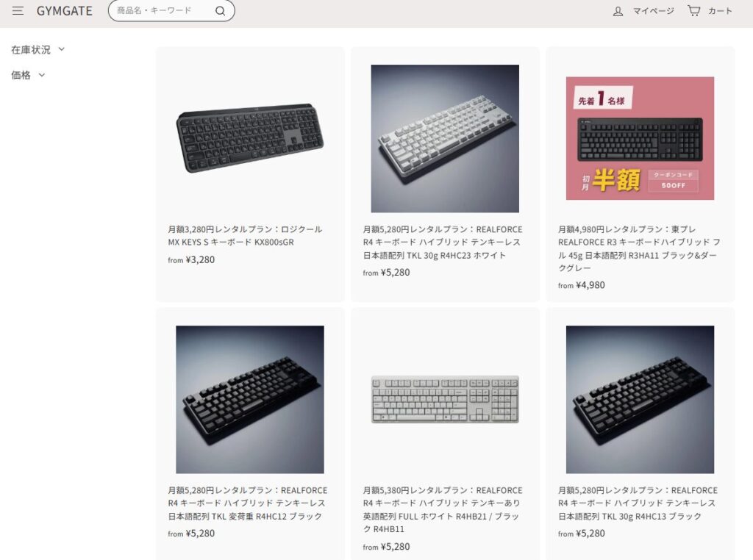
Task: Open the R4HC13 ブラック keyboard image
Action: click(640, 399)
